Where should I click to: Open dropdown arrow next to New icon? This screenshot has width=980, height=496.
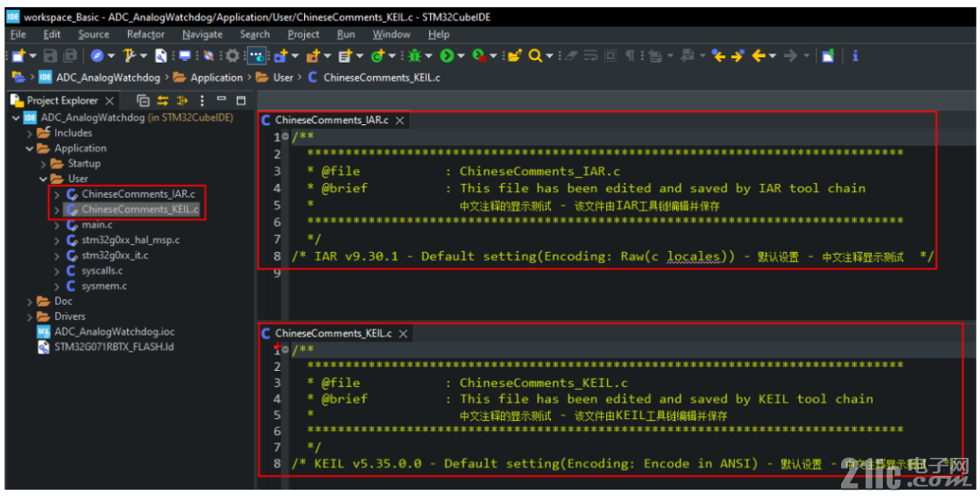click(x=33, y=56)
